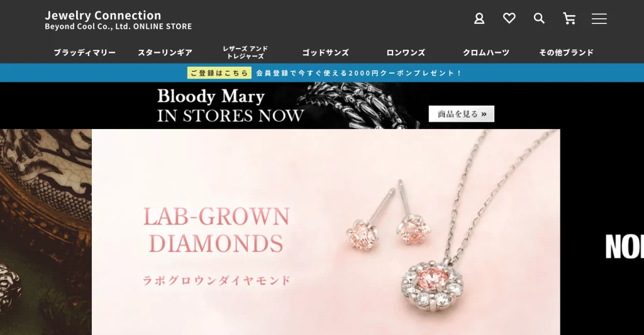Screen dimensions: 644x335
Task: Open the ゴッドサンズ brand menu
Action: click(x=325, y=53)
